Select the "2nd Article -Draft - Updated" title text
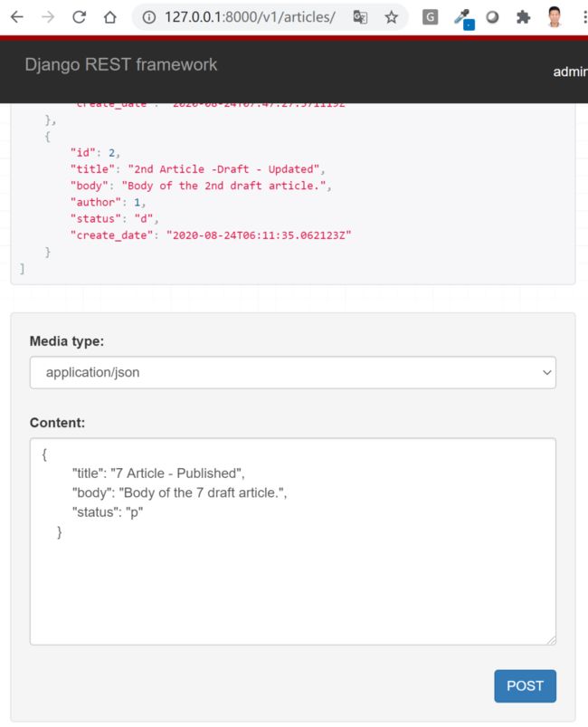588x727 pixels. (x=223, y=169)
